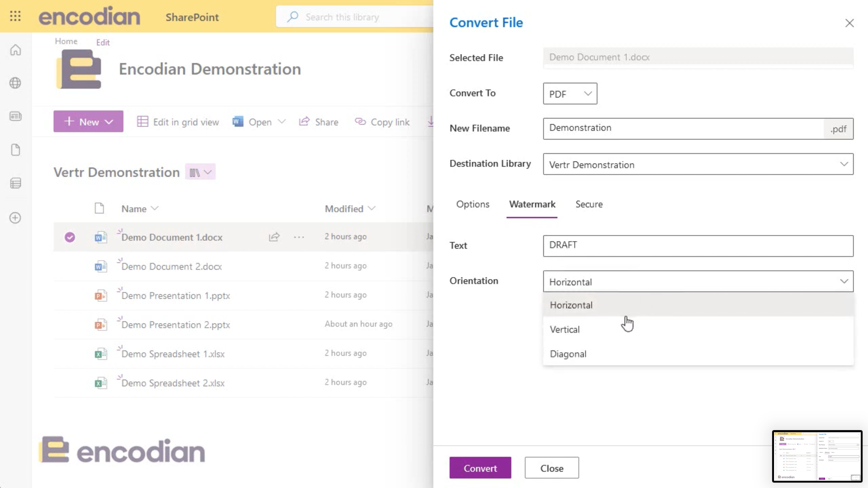Click Edit in grid view
The image size is (868, 488).
click(x=178, y=122)
